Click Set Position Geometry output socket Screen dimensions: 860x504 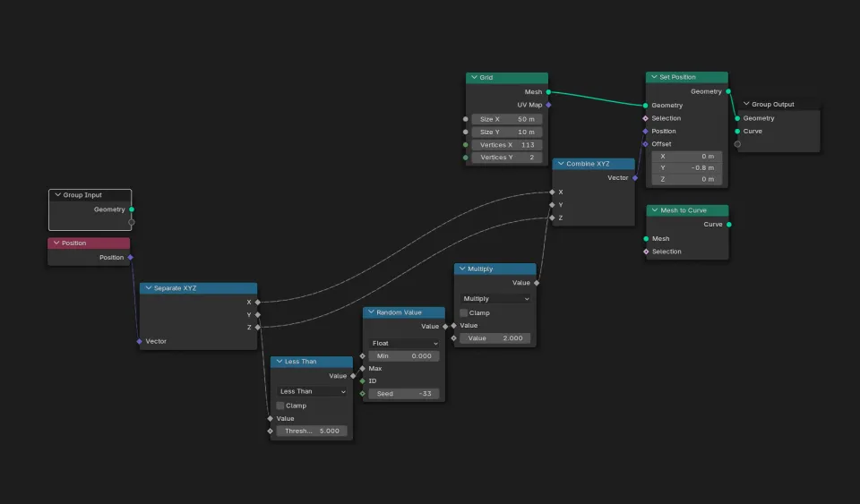coord(728,91)
